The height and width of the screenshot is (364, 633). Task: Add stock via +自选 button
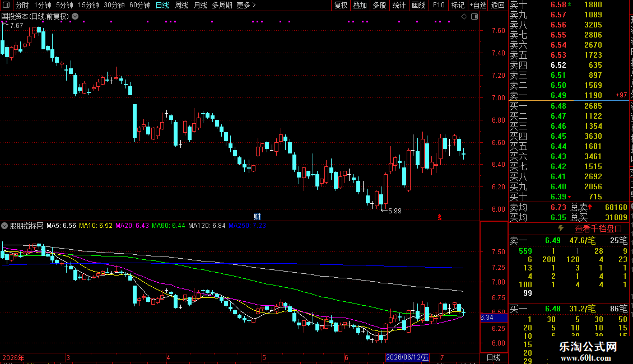(x=478, y=5)
